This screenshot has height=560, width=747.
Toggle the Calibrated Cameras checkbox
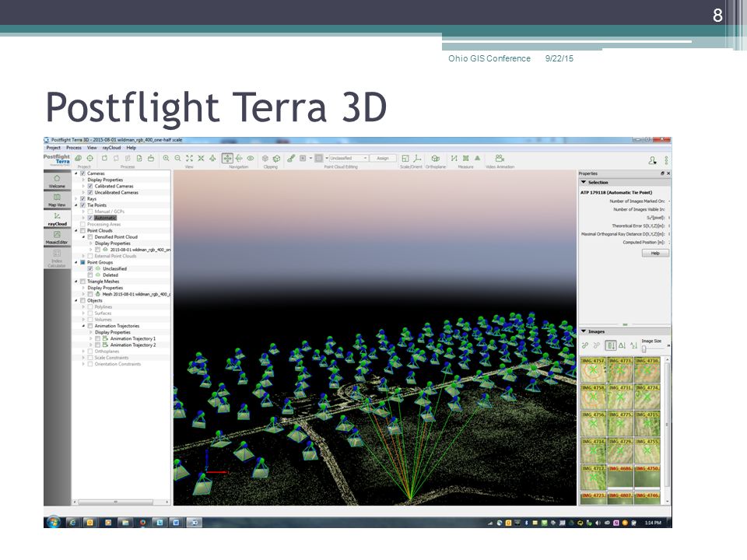90,186
